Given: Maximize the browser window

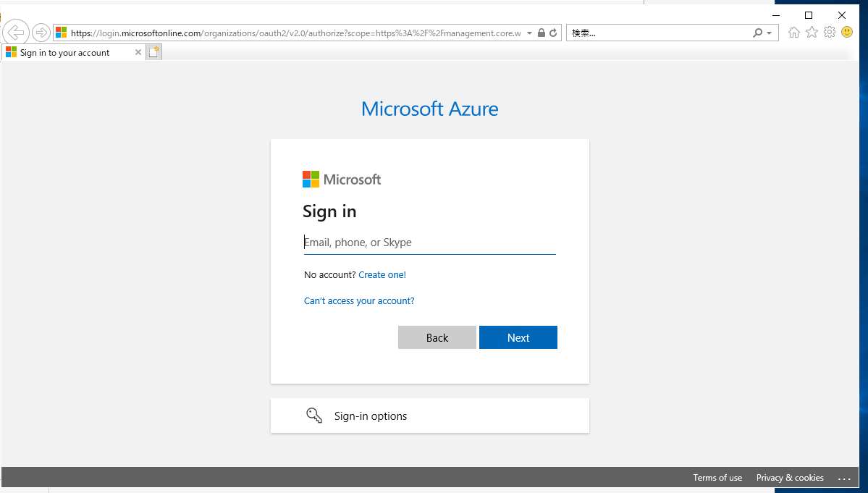Looking at the screenshot, I should click(808, 15).
